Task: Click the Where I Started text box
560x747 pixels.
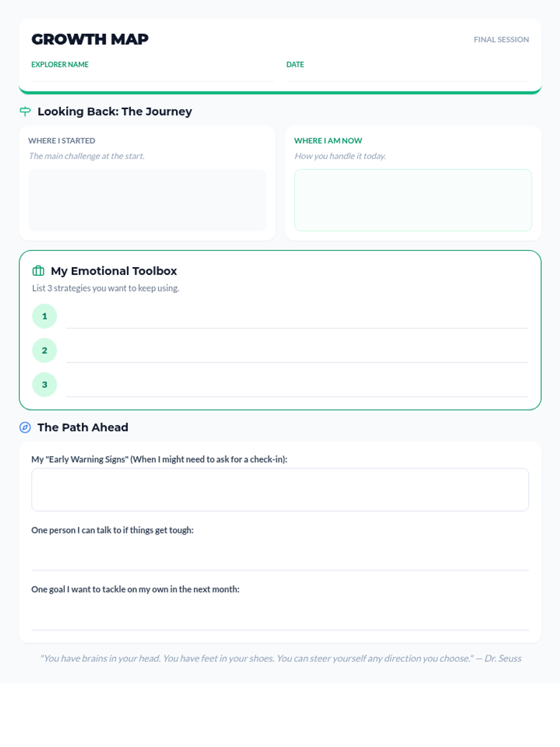Action: coord(147,200)
